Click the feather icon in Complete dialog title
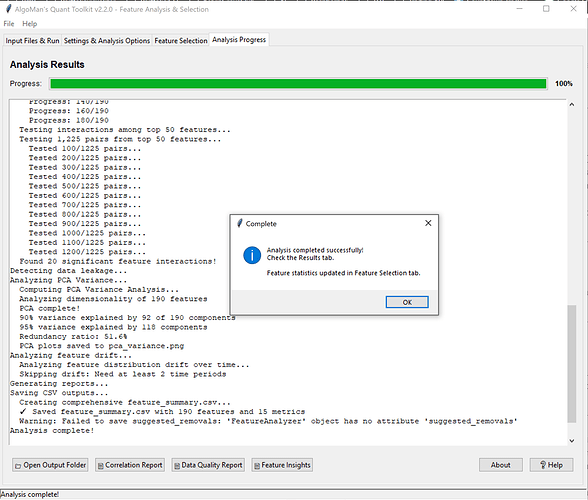This screenshot has width=588, height=500. [x=240, y=224]
